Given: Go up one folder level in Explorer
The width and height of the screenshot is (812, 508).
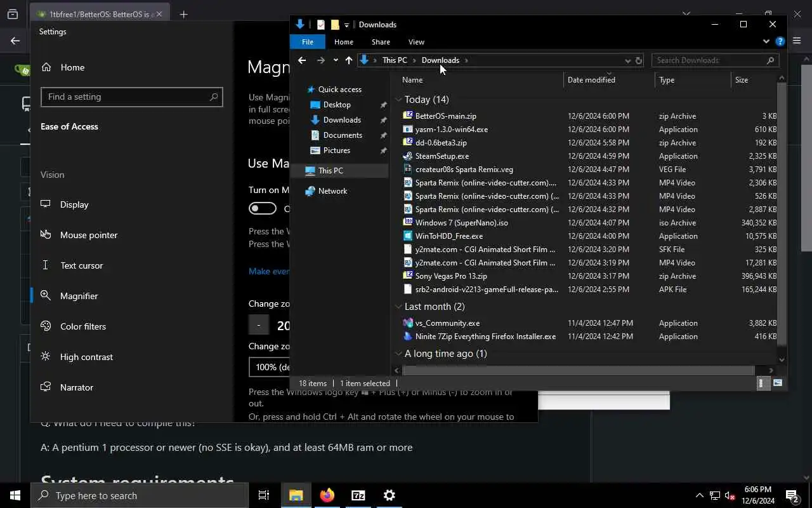Looking at the screenshot, I should point(349,60).
